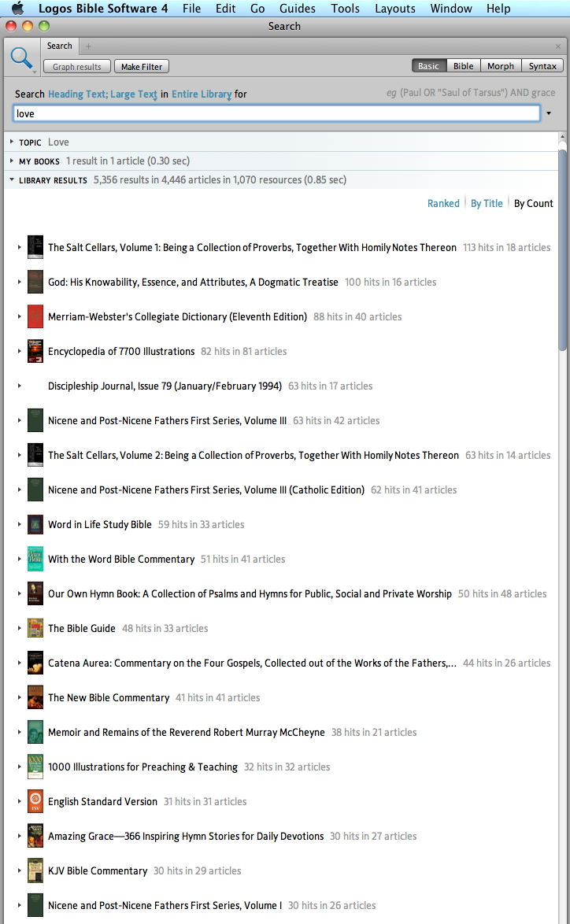Click the Encyclopedia of 7700 Illustrations cover

pyautogui.click(x=35, y=351)
